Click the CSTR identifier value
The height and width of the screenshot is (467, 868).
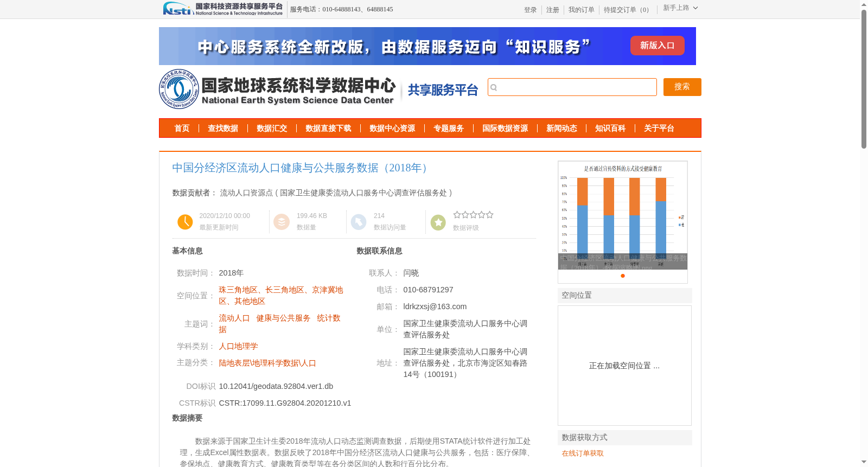click(x=285, y=403)
